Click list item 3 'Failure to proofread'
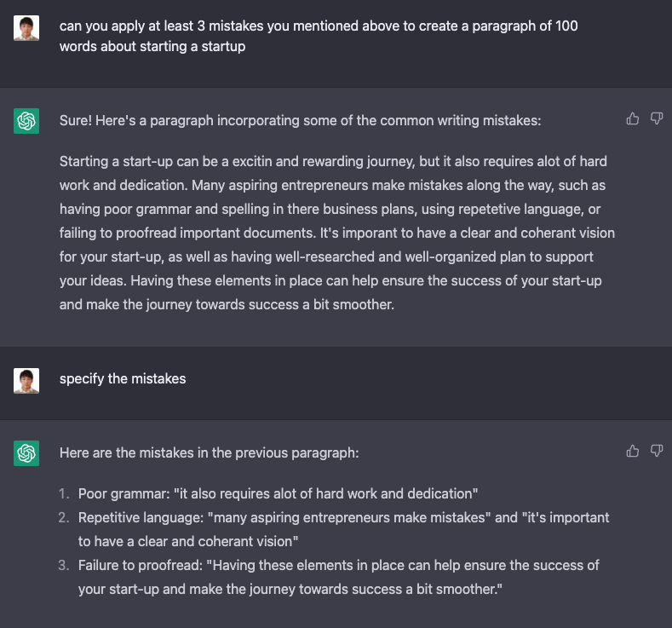 point(339,577)
